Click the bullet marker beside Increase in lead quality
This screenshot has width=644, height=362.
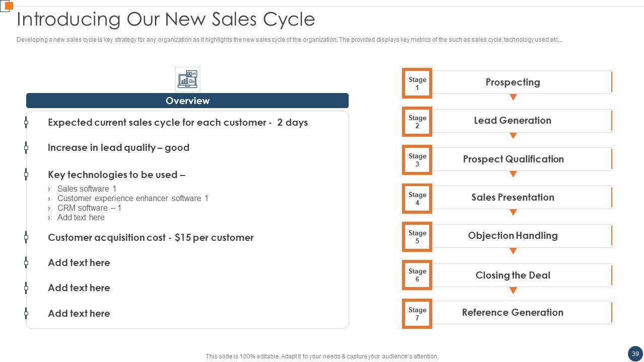point(26,147)
